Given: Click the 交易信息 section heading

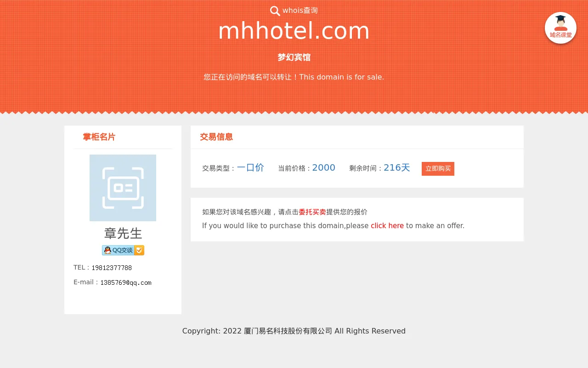Looking at the screenshot, I should pyautogui.click(x=216, y=137).
